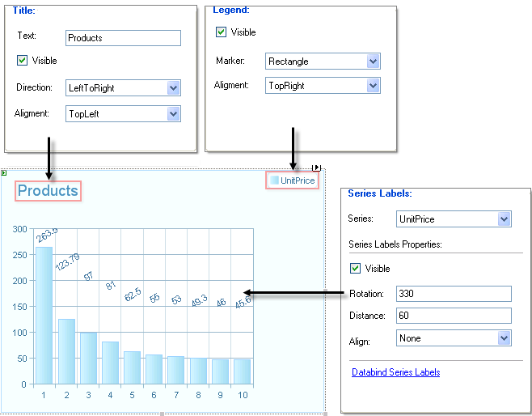
Task: Focus the Rotation field containing 330
Action: point(454,294)
